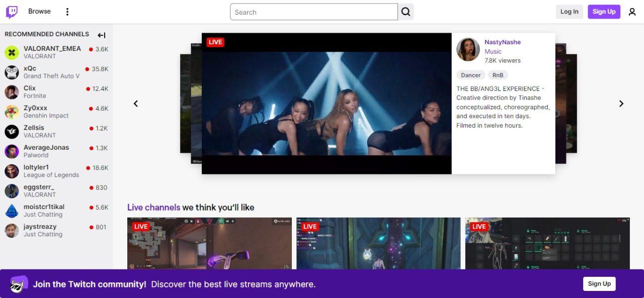Click eggsterr_ channel avatar
The image size is (644, 298).
coord(12,191)
